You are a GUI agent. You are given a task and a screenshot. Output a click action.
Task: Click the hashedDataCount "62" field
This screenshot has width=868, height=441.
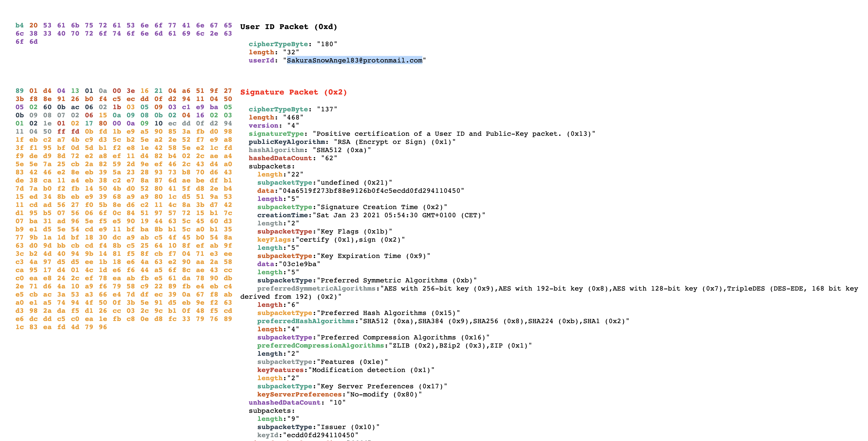293,158
